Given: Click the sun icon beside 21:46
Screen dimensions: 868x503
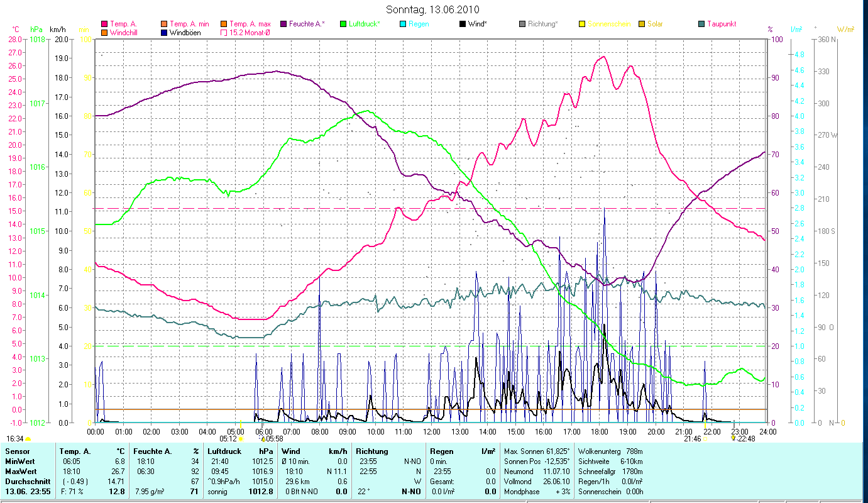Looking at the screenshot, I should [705, 439].
